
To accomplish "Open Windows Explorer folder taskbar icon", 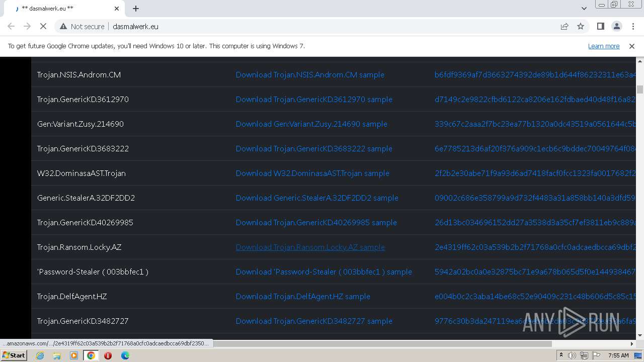I will (x=57, y=355).
